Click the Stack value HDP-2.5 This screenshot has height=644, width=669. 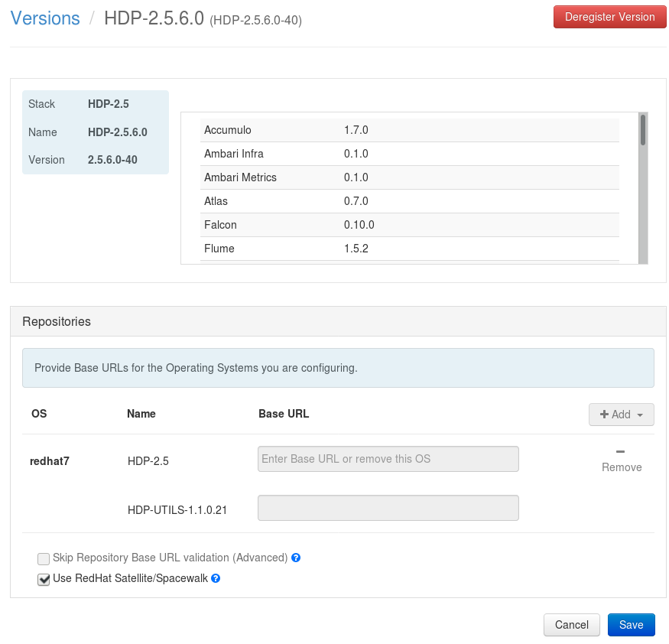pyautogui.click(x=109, y=104)
